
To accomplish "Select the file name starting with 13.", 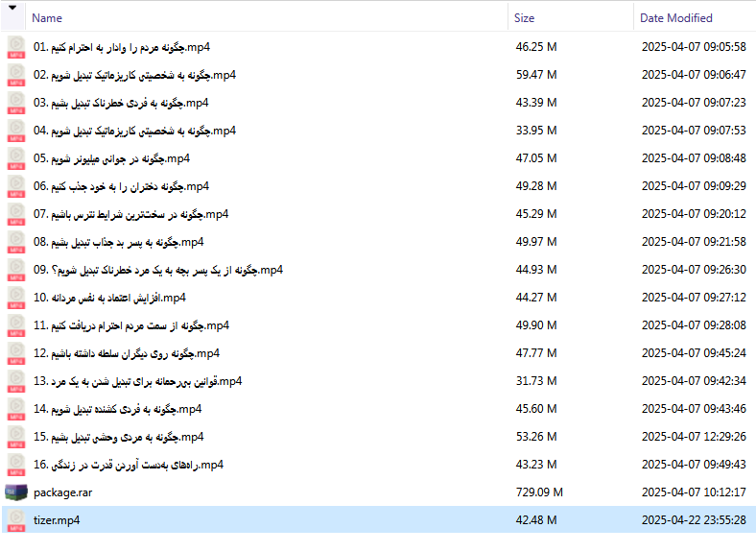I will coord(137,381).
